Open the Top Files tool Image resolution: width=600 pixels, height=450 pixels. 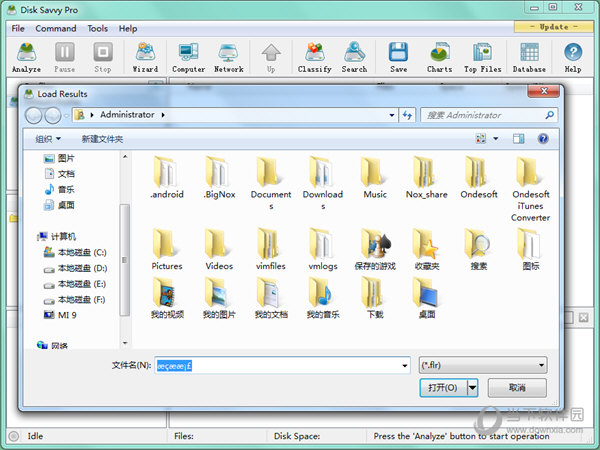pyautogui.click(x=483, y=57)
